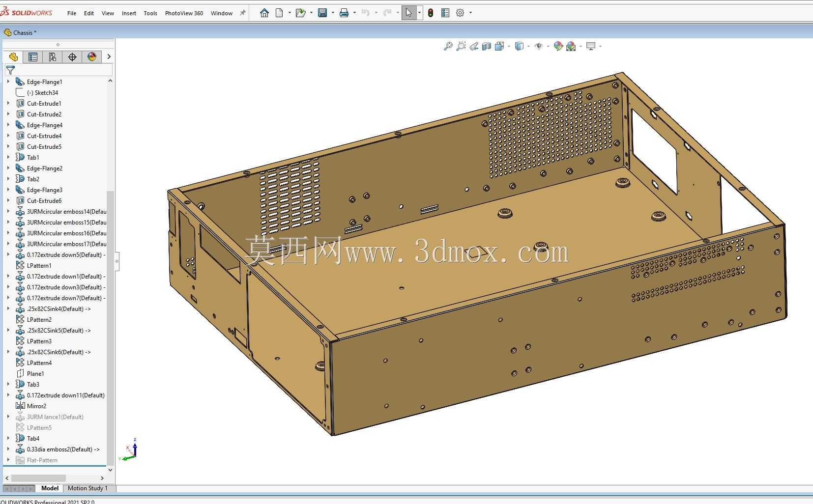
Task: Expand the Cut-Extrude1 feature
Action: (x=8, y=103)
